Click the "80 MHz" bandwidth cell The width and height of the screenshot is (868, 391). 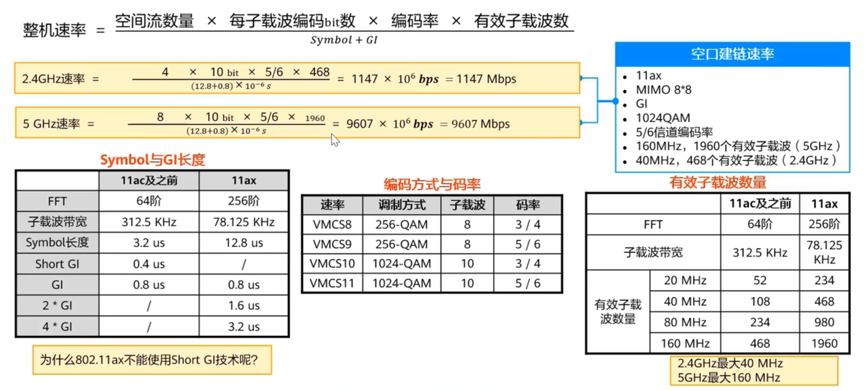pyautogui.click(x=685, y=322)
